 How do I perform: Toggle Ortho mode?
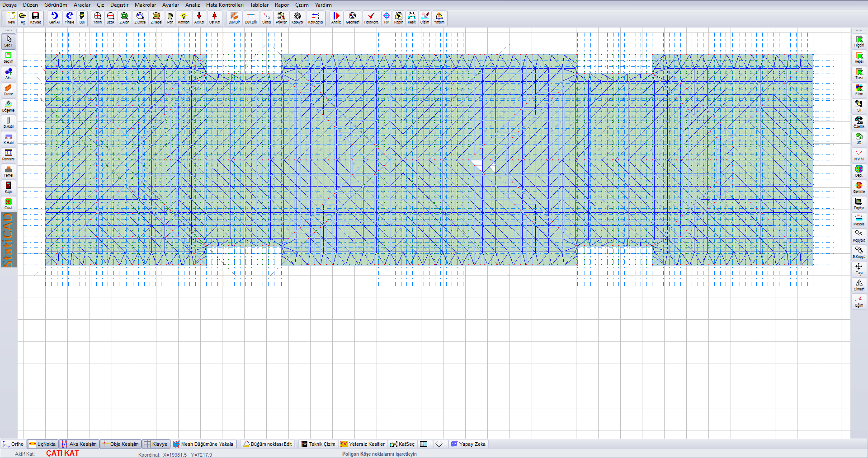point(13,444)
